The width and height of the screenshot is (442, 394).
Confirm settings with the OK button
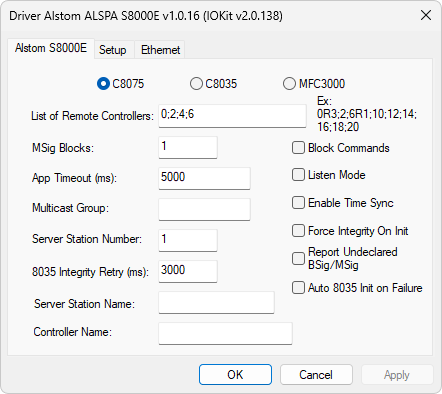pyautogui.click(x=235, y=375)
